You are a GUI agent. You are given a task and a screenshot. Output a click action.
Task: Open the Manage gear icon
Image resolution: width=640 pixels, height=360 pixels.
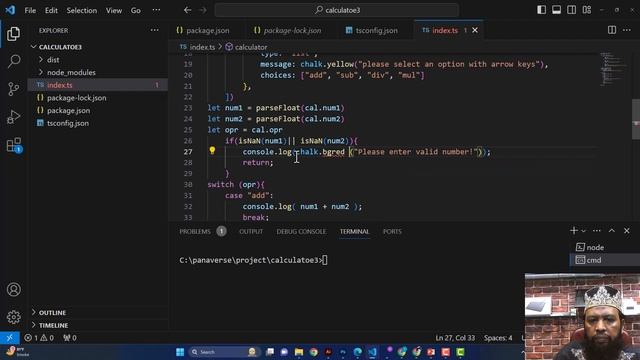[13, 317]
